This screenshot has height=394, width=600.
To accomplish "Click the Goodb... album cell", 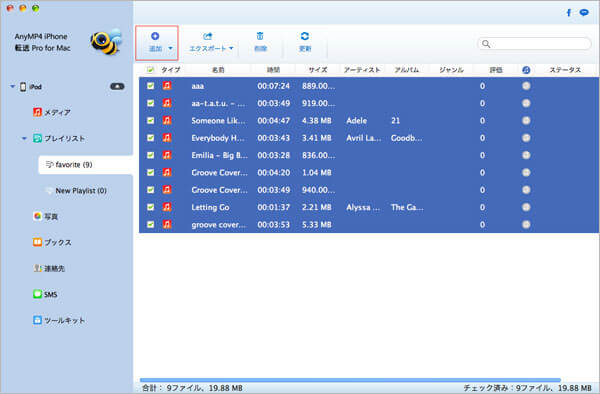I will (406, 138).
